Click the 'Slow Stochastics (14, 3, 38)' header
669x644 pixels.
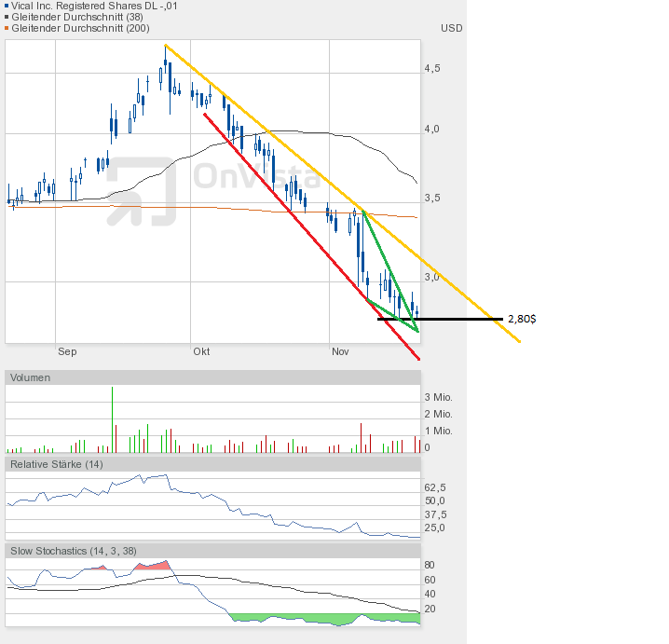(x=212, y=551)
